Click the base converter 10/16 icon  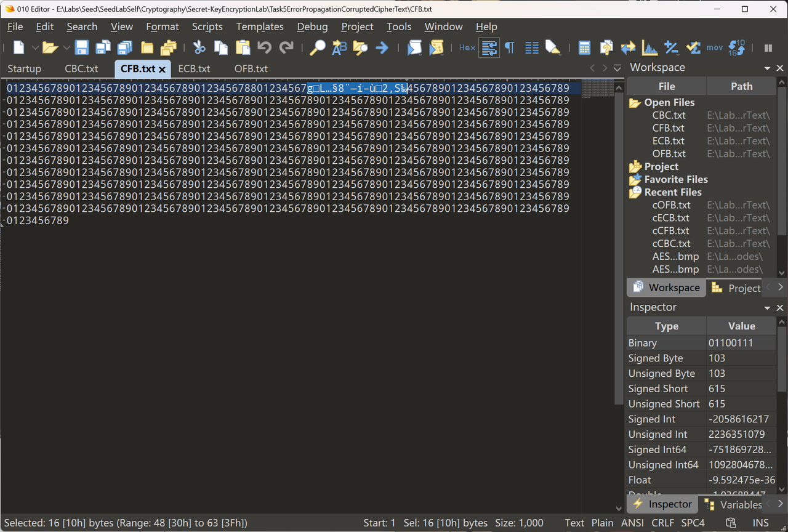click(736, 47)
